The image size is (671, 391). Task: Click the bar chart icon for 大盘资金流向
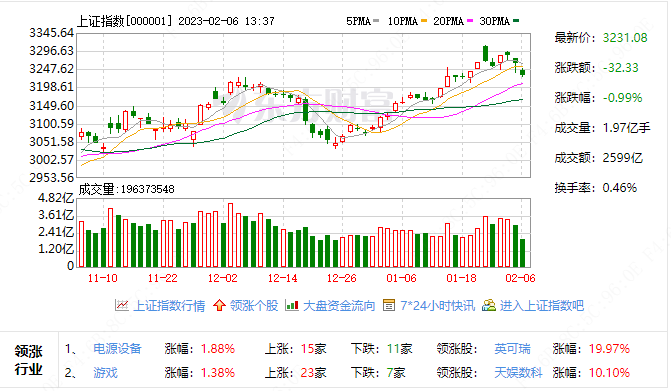(x=292, y=305)
